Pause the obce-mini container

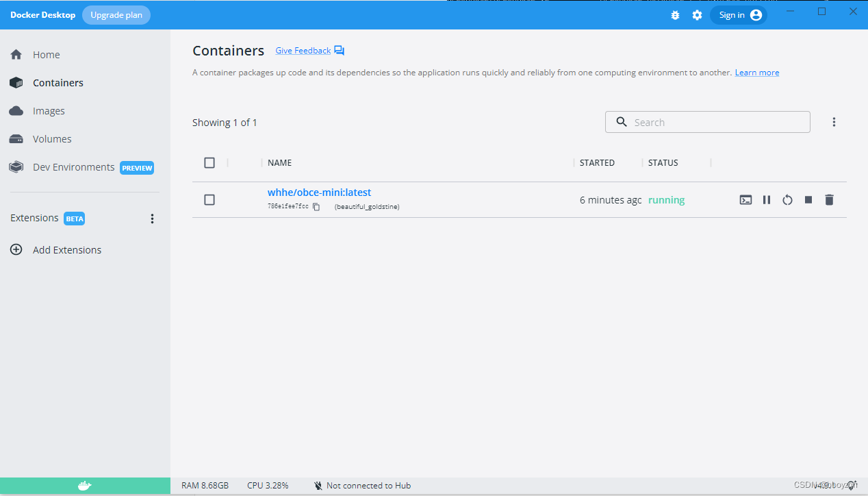pos(767,200)
